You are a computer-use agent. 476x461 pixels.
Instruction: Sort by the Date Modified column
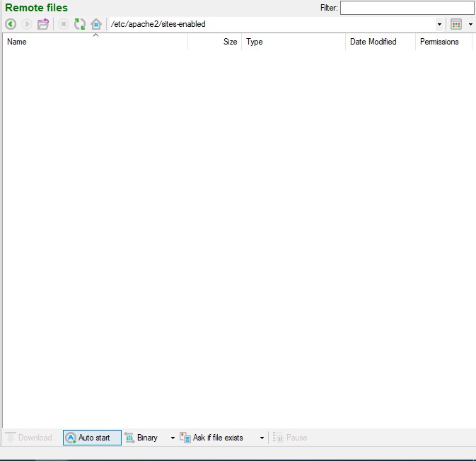pyautogui.click(x=373, y=42)
